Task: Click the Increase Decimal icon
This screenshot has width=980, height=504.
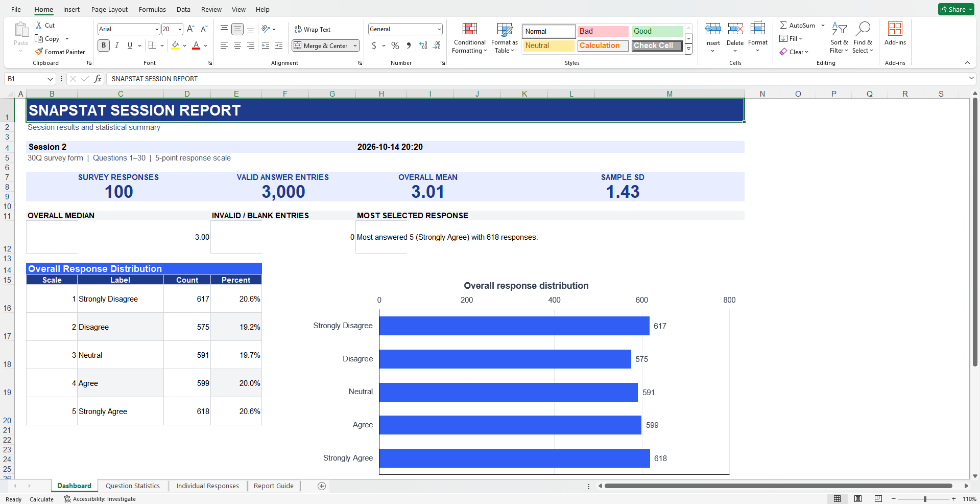Action: [423, 45]
